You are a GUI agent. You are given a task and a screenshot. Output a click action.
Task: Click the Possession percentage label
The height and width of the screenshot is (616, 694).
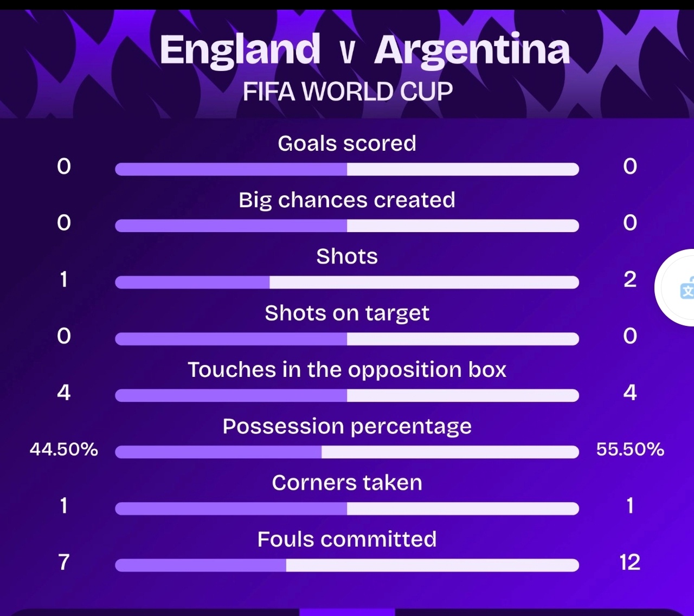coord(347,427)
